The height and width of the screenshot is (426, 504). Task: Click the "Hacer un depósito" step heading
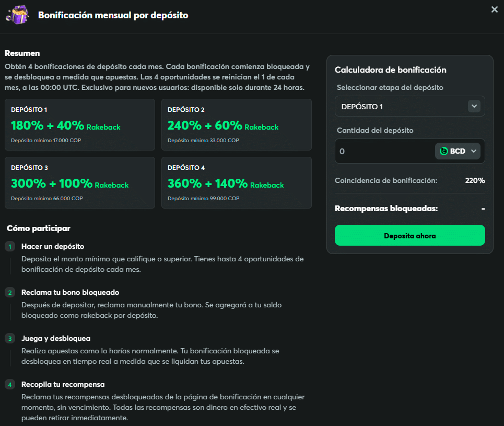pyautogui.click(x=53, y=247)
